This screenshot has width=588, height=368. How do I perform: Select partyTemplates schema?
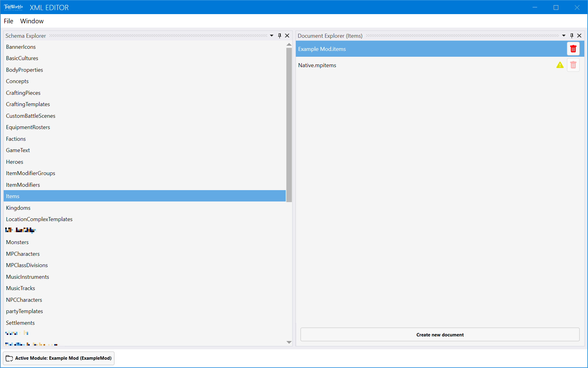[x=145, y=311]
